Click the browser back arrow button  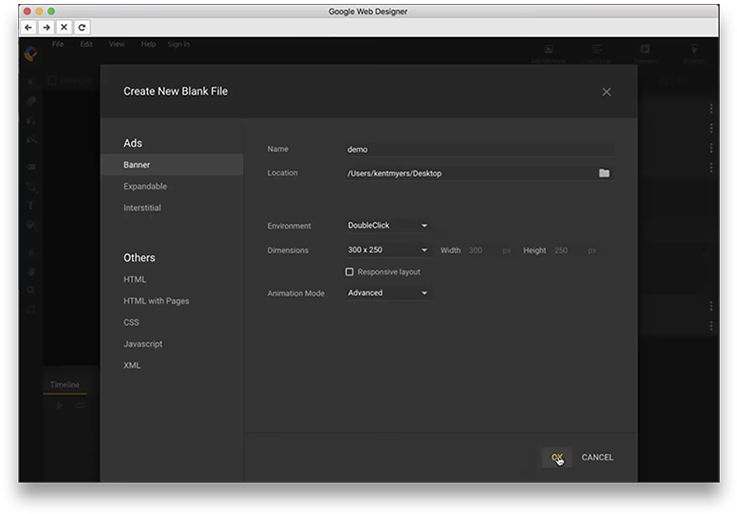click(x=28, y=27)
